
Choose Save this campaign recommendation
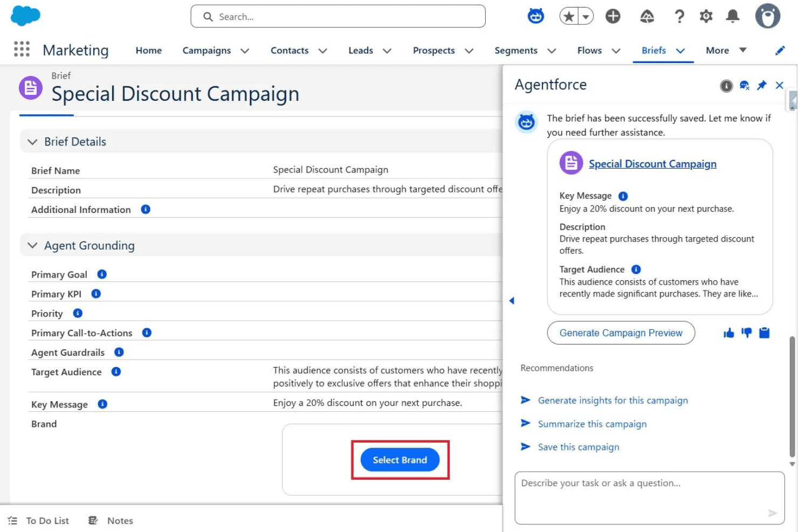tap(579, 447)
